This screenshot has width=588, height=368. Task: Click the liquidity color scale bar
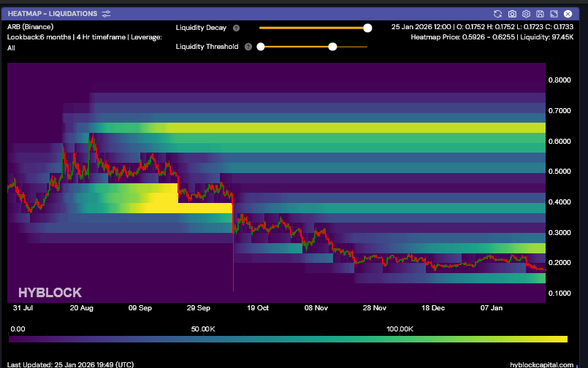[288, 339]
